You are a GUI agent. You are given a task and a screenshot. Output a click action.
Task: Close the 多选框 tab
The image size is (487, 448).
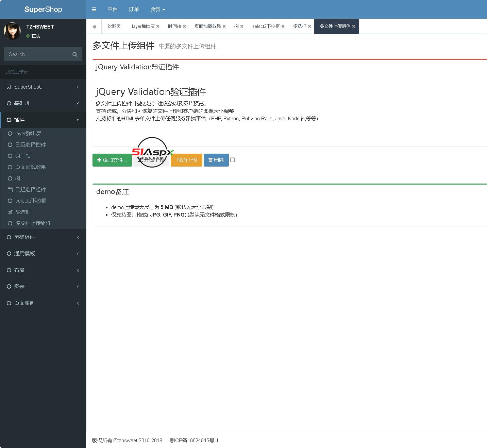click(309, 27)
